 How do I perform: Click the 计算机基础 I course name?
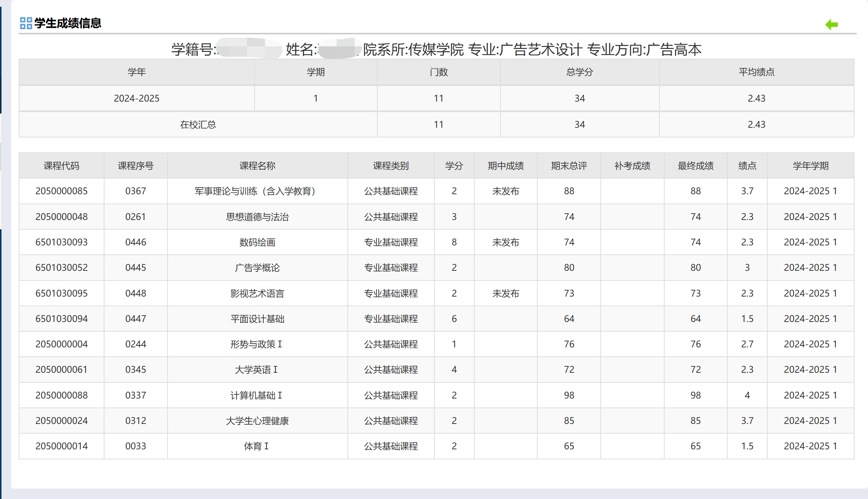[x=256, y=395]
